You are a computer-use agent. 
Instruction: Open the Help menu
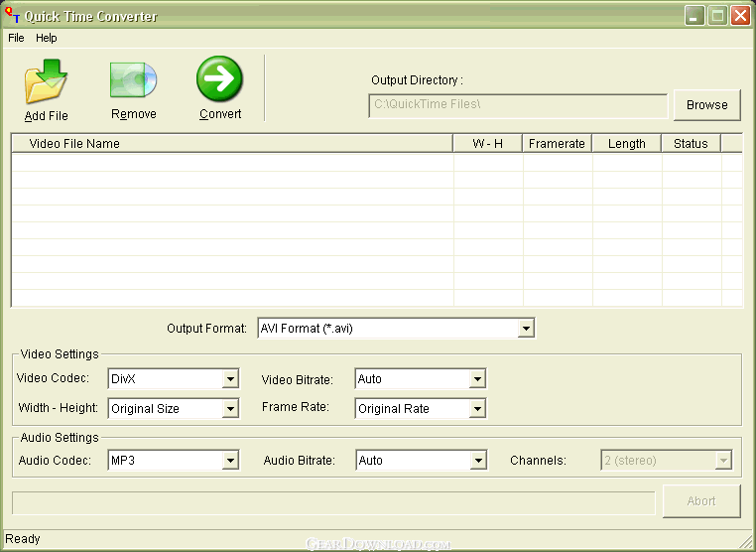[x=47, y=38]
